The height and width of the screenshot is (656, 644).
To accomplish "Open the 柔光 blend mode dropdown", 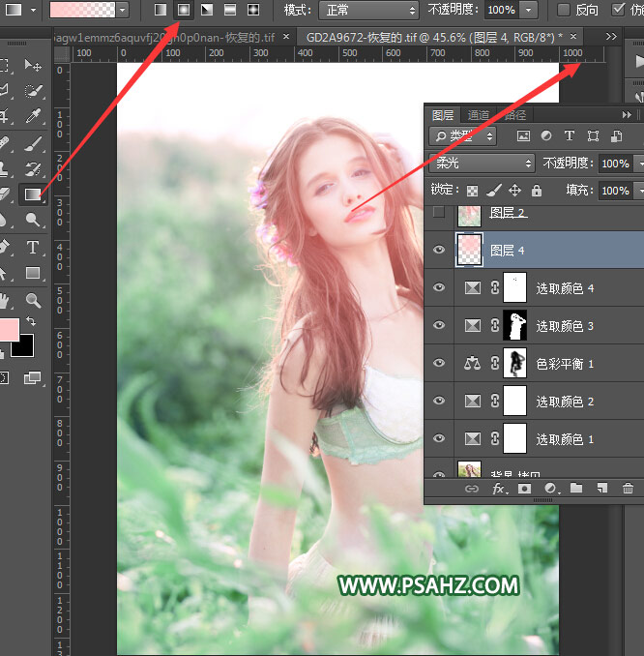I will click(x=482, y=164).
